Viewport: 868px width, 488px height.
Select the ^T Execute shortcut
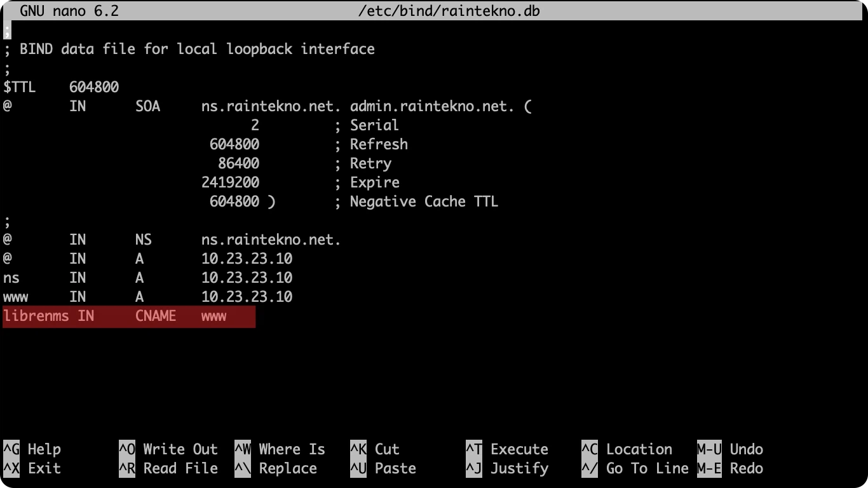click(x=507, y=449)
